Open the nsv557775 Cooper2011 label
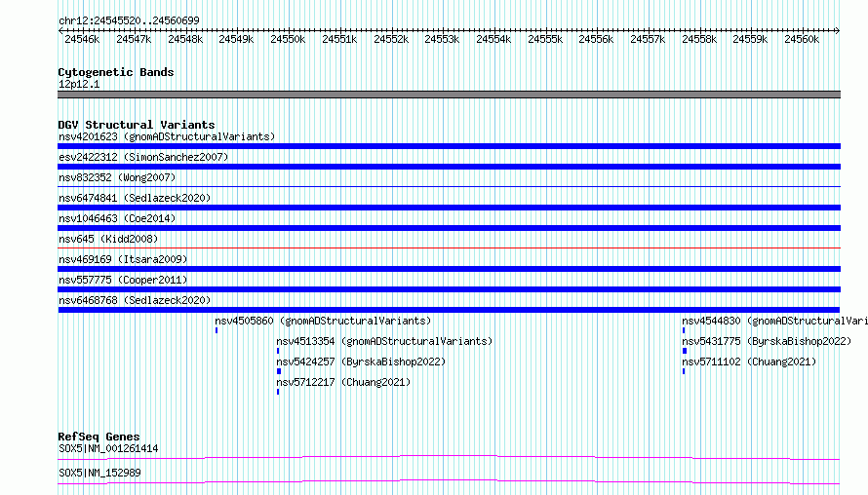 point(123,280)
